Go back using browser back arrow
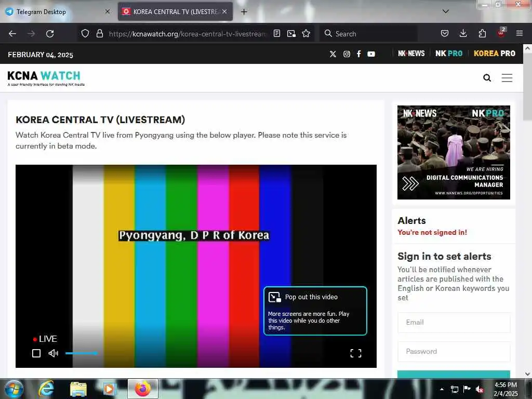The width and height of the screenshot is (532, 399). (12, 34)
